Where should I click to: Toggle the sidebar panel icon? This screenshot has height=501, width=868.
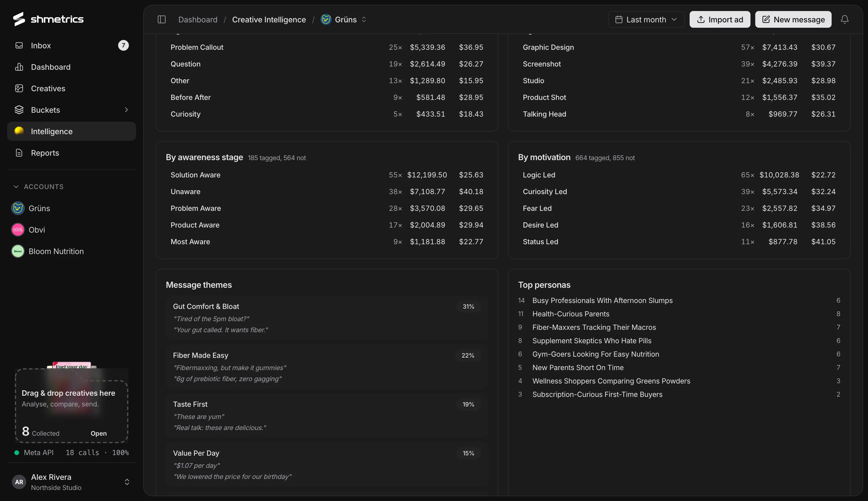tap(161, 20)
